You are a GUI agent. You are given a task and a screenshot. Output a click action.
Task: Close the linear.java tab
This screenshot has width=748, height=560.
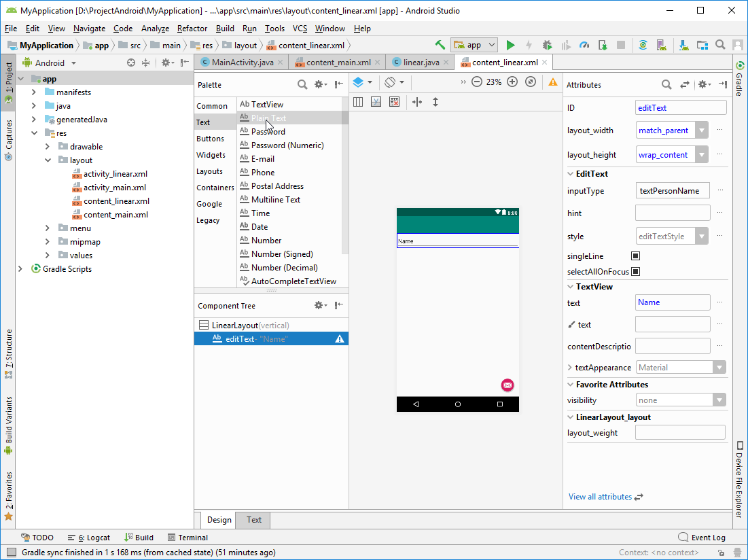[x=446, y=63]
